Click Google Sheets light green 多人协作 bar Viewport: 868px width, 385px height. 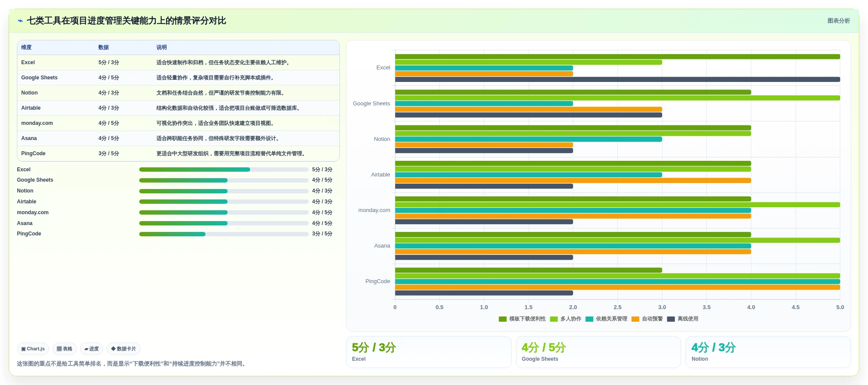tap(617, 98)
